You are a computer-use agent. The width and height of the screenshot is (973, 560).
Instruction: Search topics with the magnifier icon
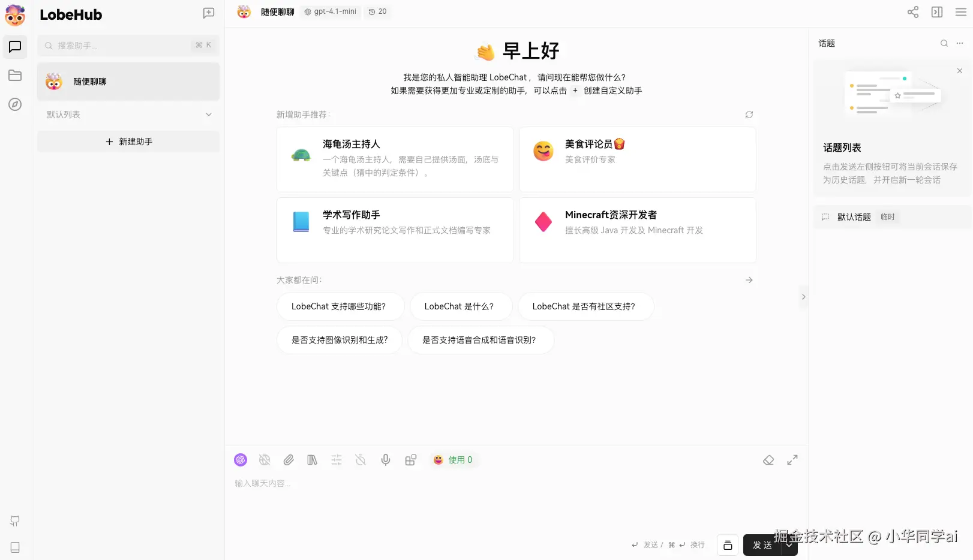pyautogui.click(x=944, y=43)
